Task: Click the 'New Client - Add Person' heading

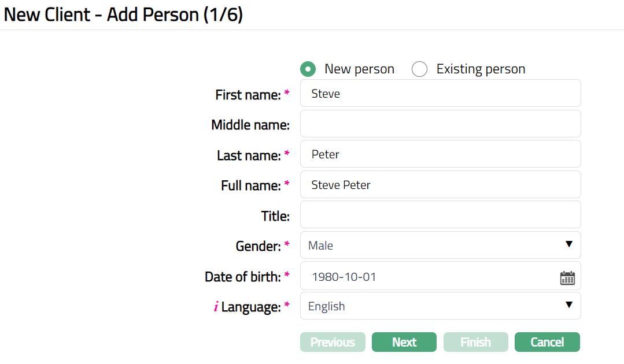Action: (123, 14)
